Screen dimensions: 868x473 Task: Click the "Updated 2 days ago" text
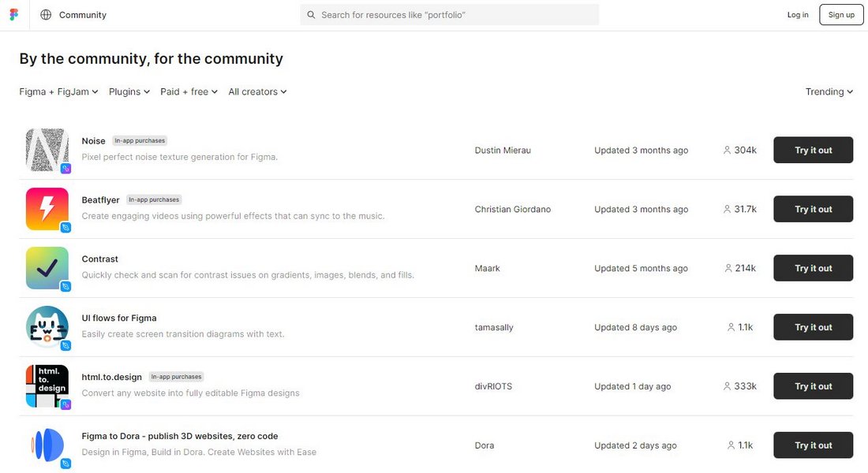click(635, 445)
